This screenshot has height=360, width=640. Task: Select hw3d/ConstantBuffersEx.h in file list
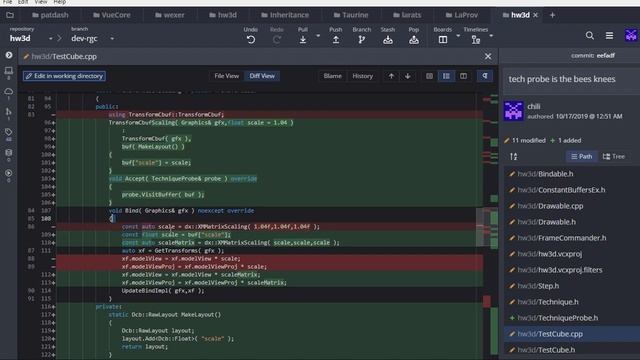(x=571, y=190)
